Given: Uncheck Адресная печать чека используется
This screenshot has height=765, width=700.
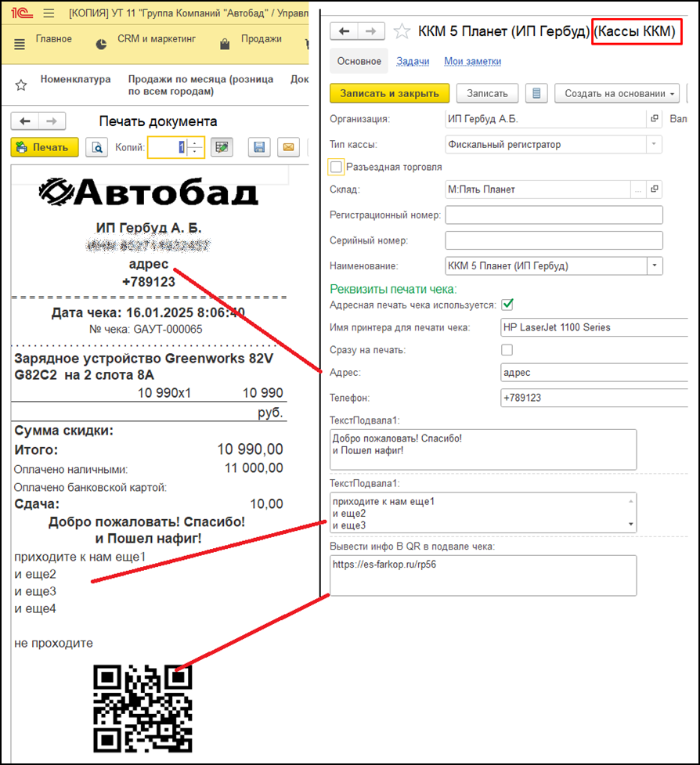Looking at the screenshot, I should [507, 305].
